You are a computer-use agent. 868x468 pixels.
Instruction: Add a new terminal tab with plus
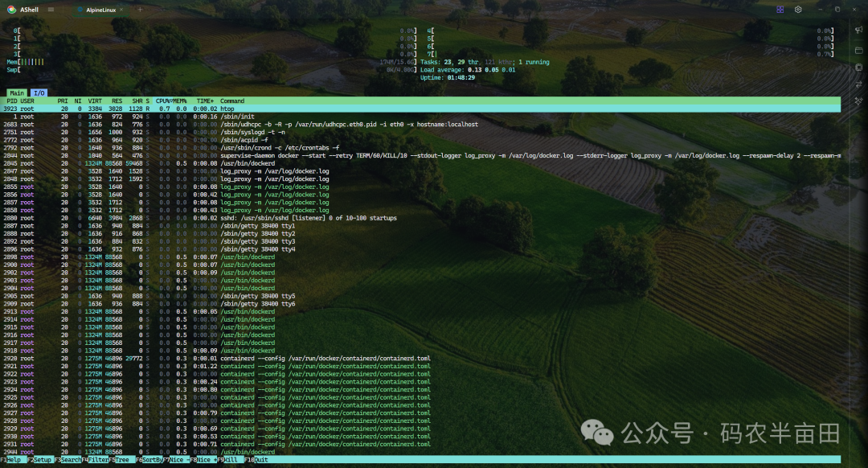[x=140, y=10]
